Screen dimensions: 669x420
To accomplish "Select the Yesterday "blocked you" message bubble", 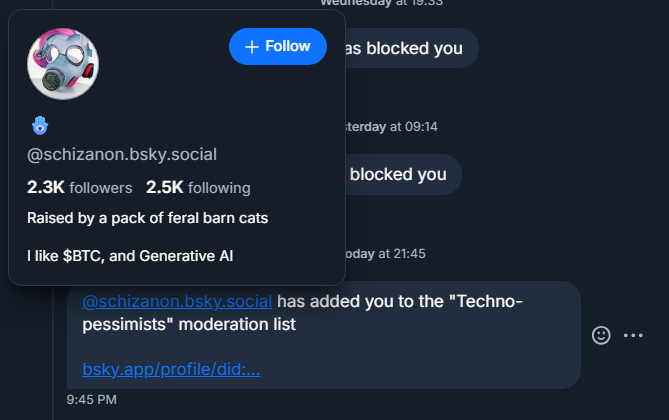I will (x=398, y=174).
